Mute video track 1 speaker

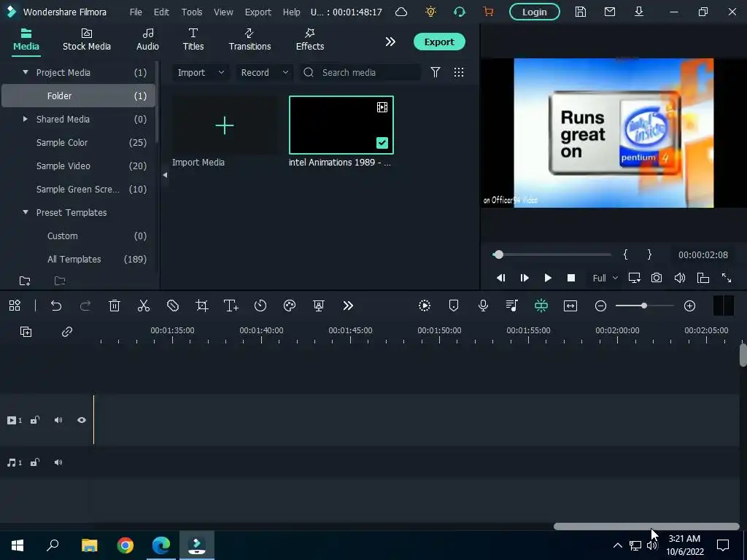[x=58, y=420]
